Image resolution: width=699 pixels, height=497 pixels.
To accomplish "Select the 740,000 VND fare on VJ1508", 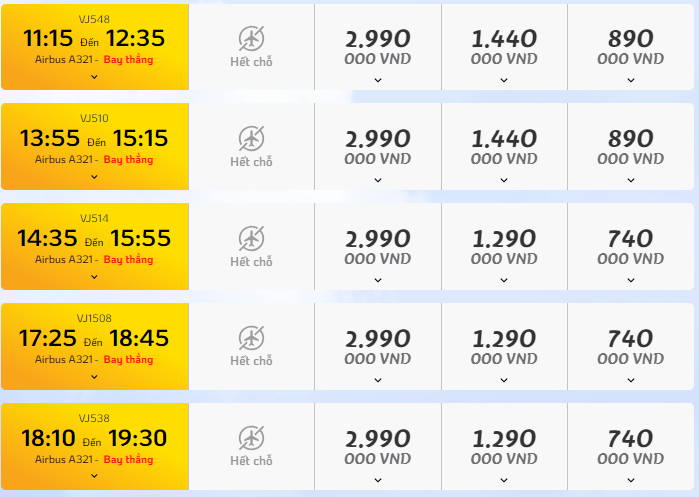I will tap(631, 346).
